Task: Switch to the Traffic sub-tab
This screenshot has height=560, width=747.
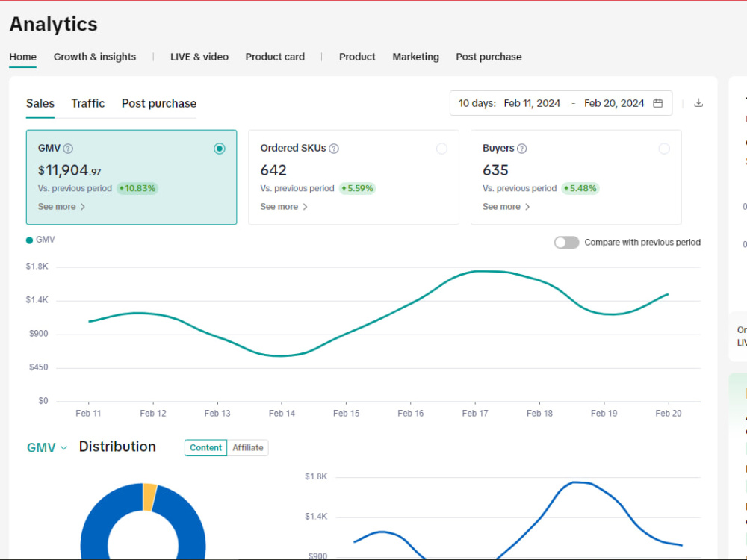Action: click(x=88, y=103)
